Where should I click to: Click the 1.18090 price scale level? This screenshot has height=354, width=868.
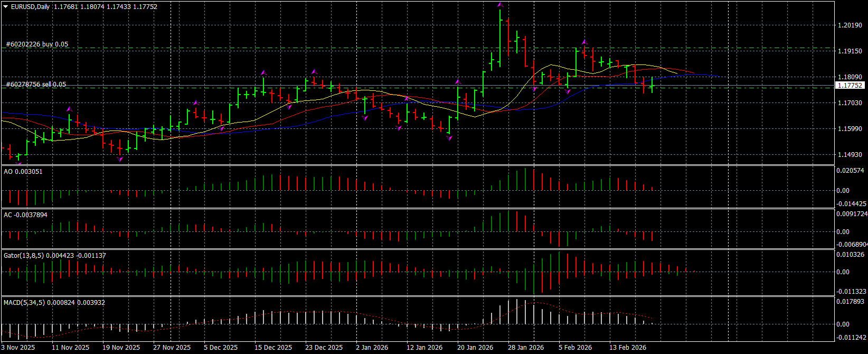pos(850,77)
